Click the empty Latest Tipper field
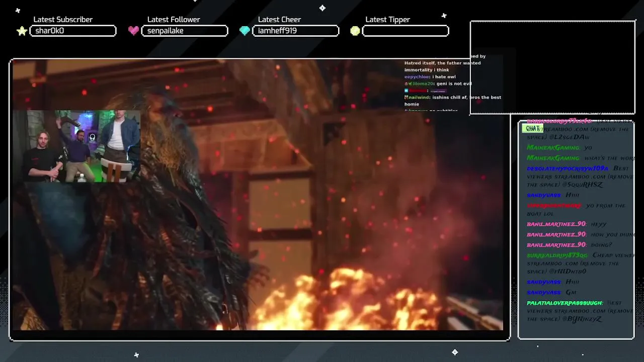The image size is (644, 362). coord(406,31)
